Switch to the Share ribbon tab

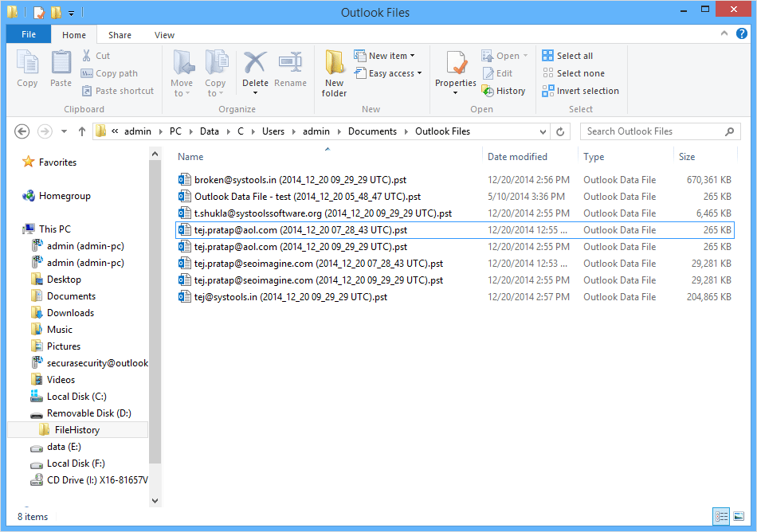tap(120, 35)
